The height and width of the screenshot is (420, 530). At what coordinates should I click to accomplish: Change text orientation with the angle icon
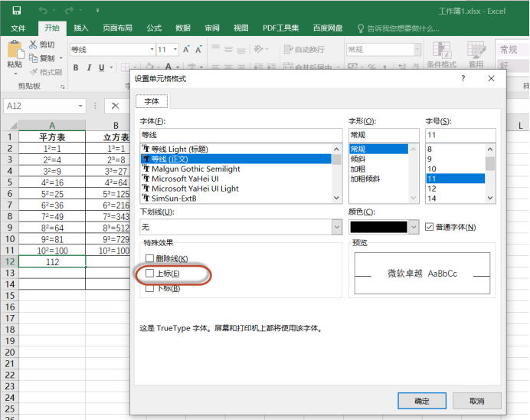click(x=258, y=49)
